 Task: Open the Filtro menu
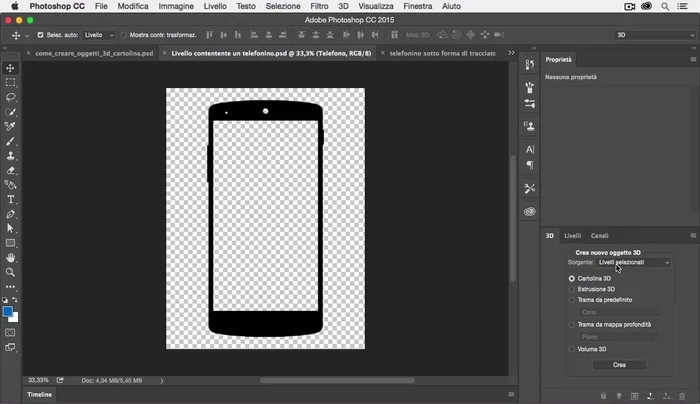pos(319,6)
